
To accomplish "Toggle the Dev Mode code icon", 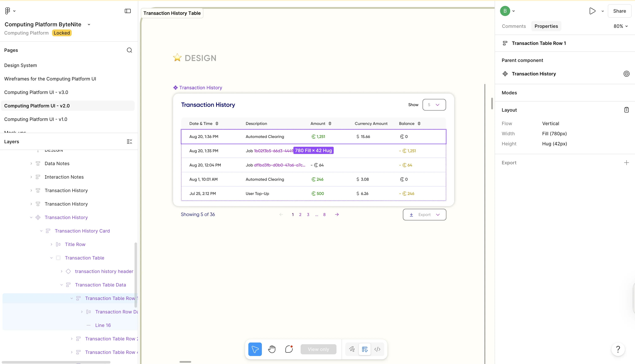I will point(377,349).
